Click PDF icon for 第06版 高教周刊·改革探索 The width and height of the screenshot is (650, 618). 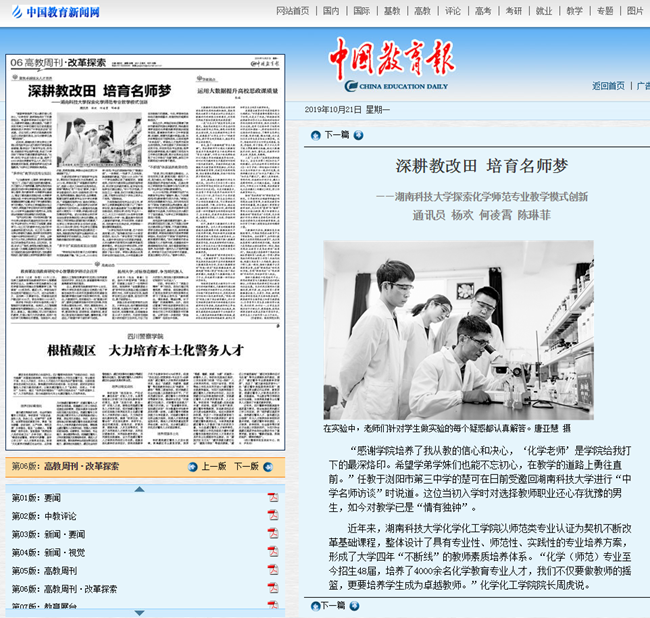pos(272,588)
